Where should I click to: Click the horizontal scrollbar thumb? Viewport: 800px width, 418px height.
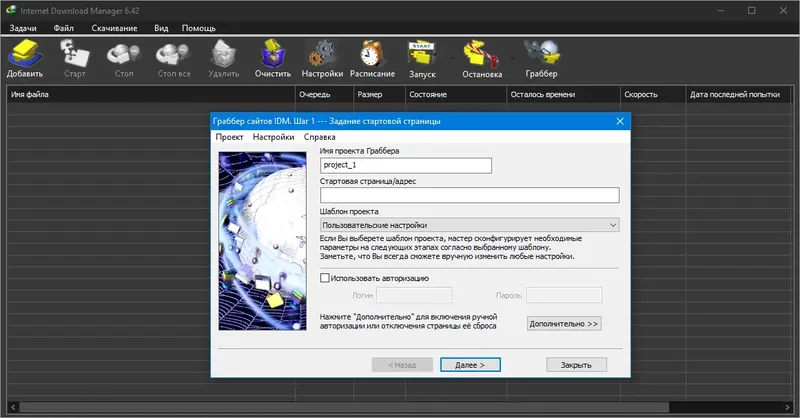tap(344, 407)
